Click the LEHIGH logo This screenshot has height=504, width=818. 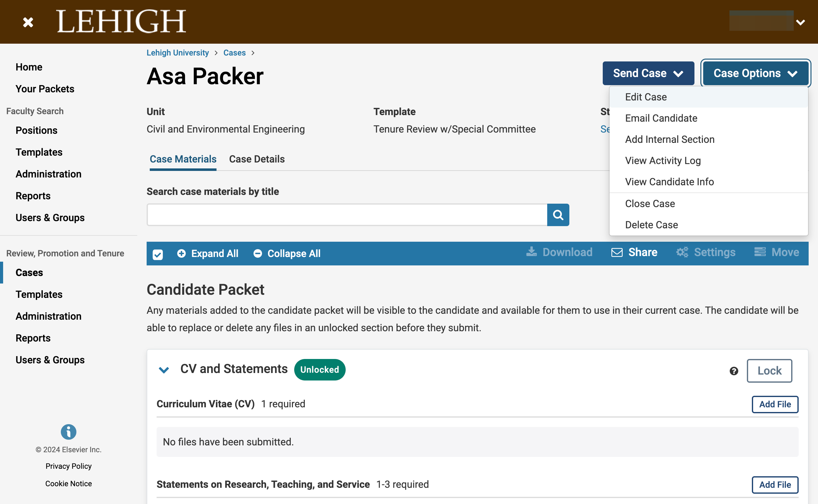121,21
